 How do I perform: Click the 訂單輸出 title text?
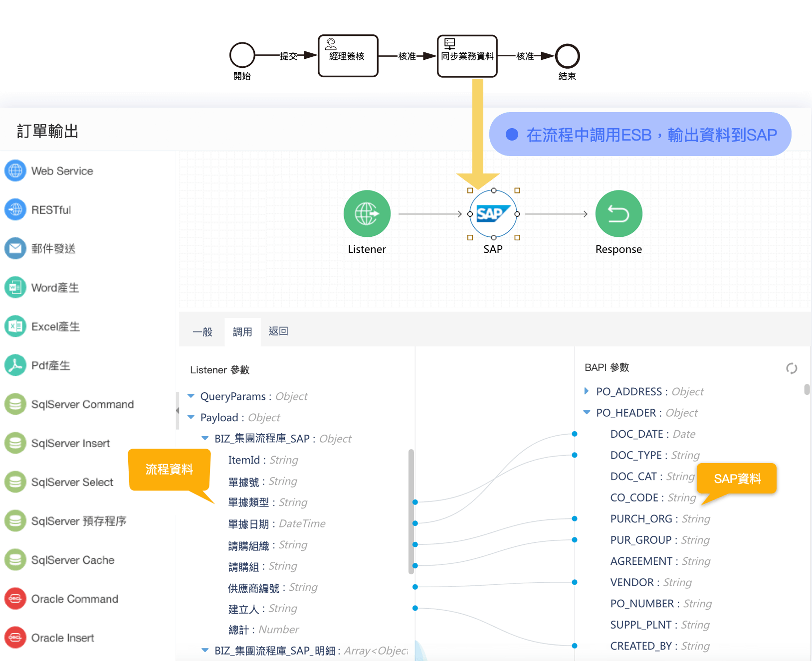click(x=48, y=132)
